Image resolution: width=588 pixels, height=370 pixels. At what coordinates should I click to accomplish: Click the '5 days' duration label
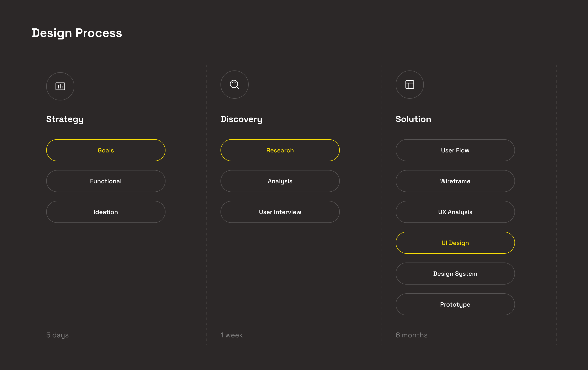coord(57,335)
